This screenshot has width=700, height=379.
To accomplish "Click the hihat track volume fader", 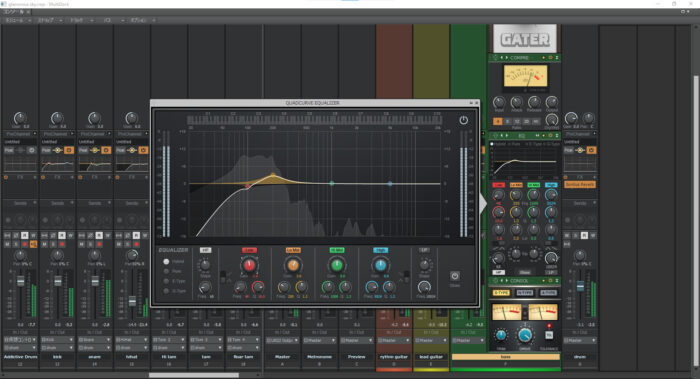I will (132, 301).
